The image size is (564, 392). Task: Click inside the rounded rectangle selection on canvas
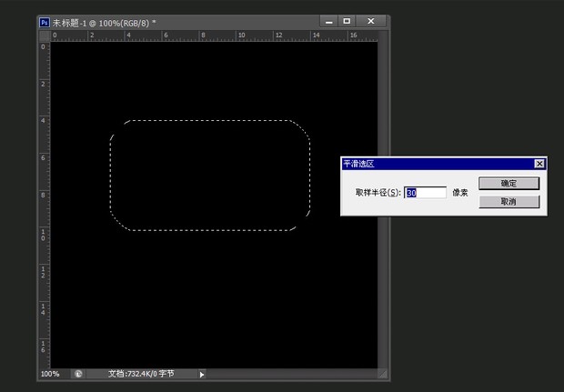pyautogui.click(x=209, y=175)
